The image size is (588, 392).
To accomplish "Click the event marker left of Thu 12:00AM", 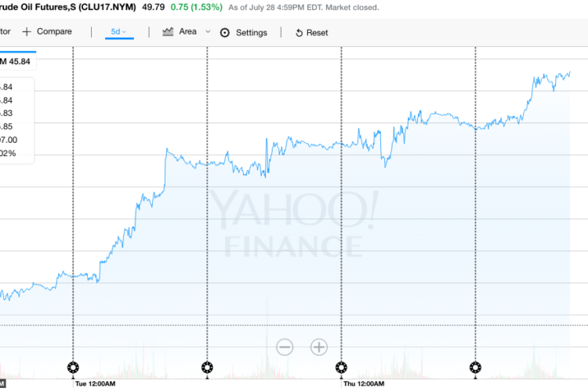I will 341,367.
